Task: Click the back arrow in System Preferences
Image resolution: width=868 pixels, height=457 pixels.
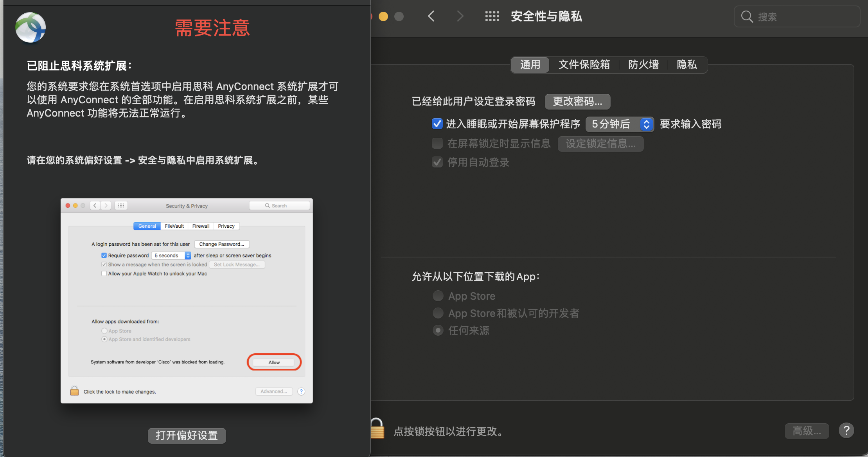Action: click(431, 16)
